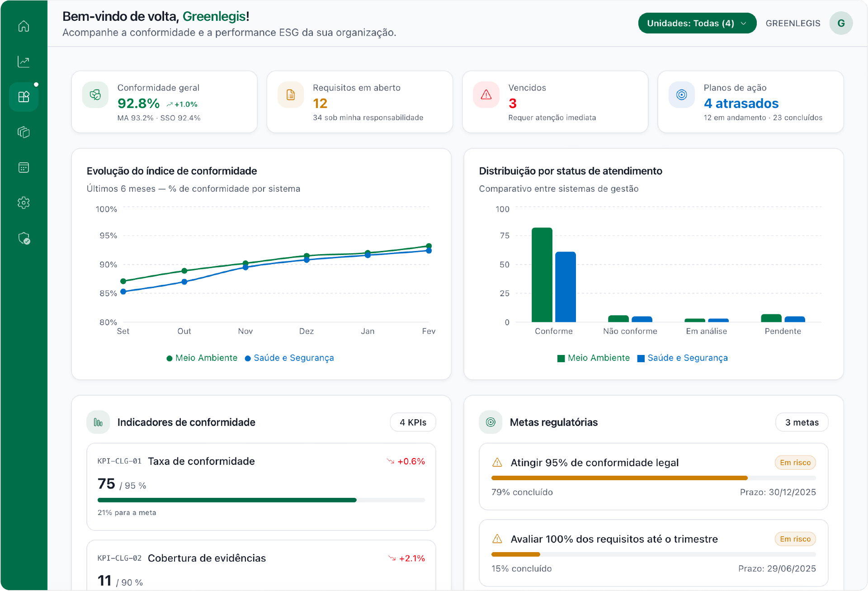Open the stacked documents sidebar icon

point(24,132)
